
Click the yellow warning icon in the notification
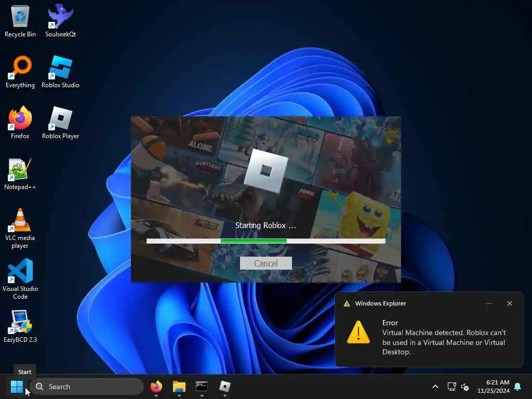[x=358, y=332]
